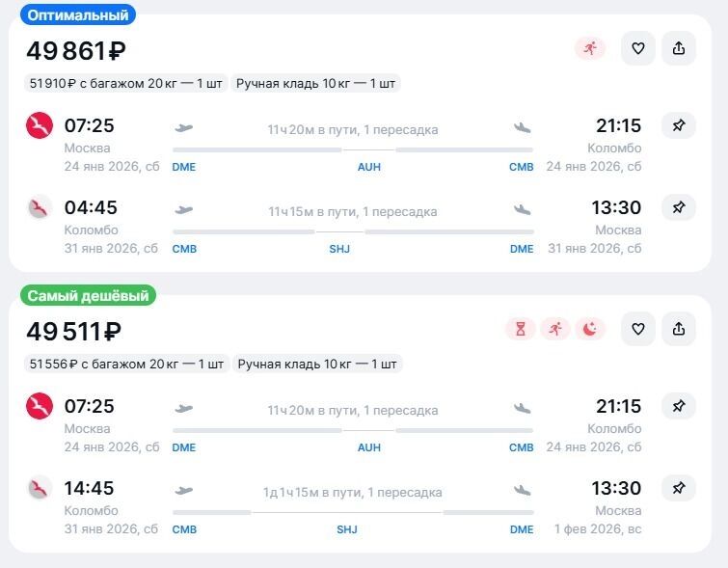Screen dimensions: 728x568
Task: Click the SHJ layover on the 04:45 flight
Action: pos(339,249)
